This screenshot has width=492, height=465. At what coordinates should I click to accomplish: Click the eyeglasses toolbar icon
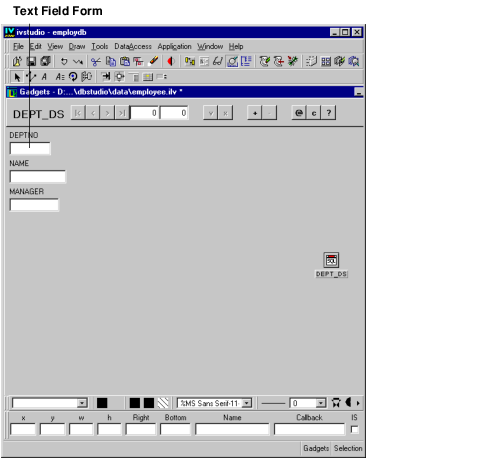coord(218,62)
